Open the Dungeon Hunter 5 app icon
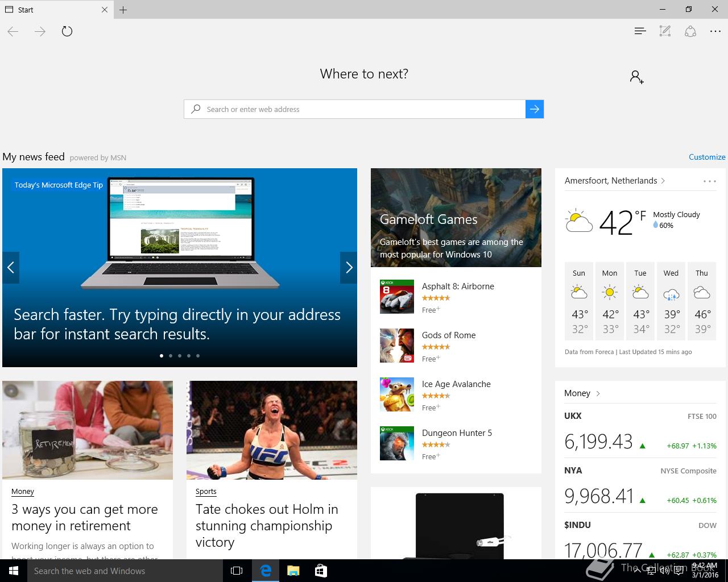Screen dimensions: 728x582 click(x=397, y=443)
